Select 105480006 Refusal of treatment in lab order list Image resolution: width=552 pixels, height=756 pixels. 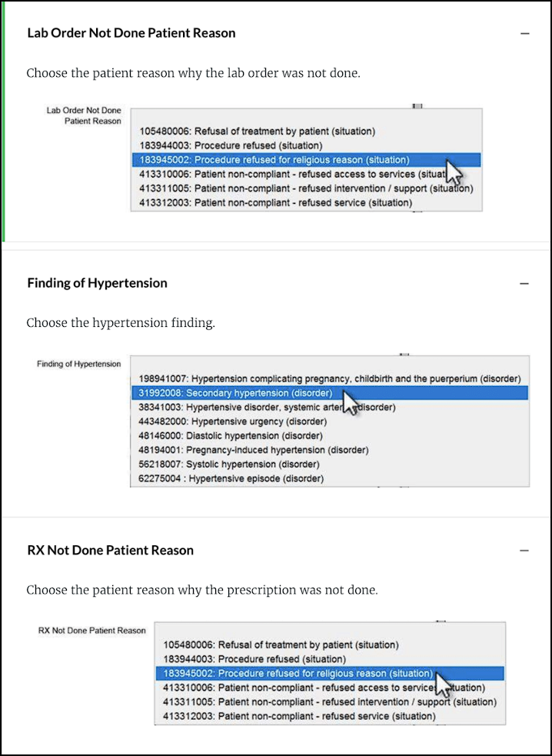coord(257,132)
